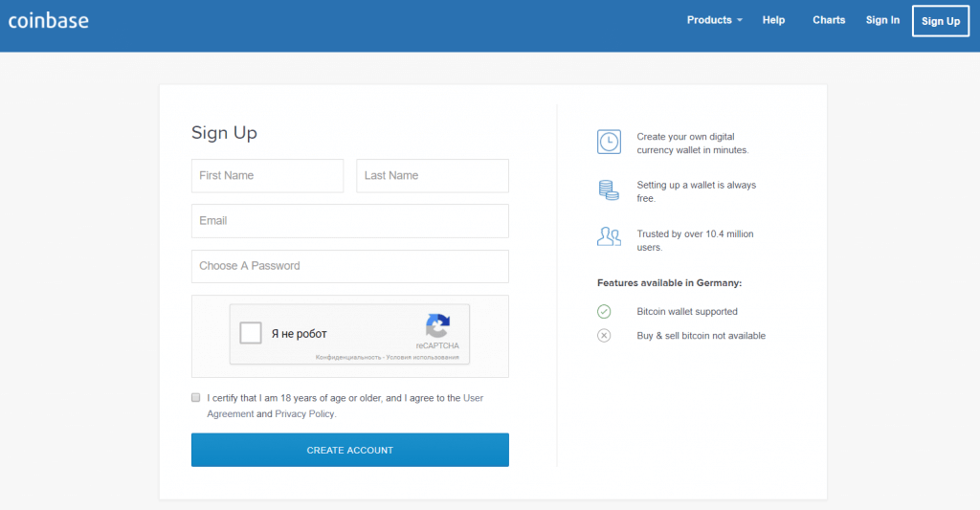Click the green checkmark icon for Bitcoin wallet
The width and height of the screenshot is (980, 510).
(604, 311)
